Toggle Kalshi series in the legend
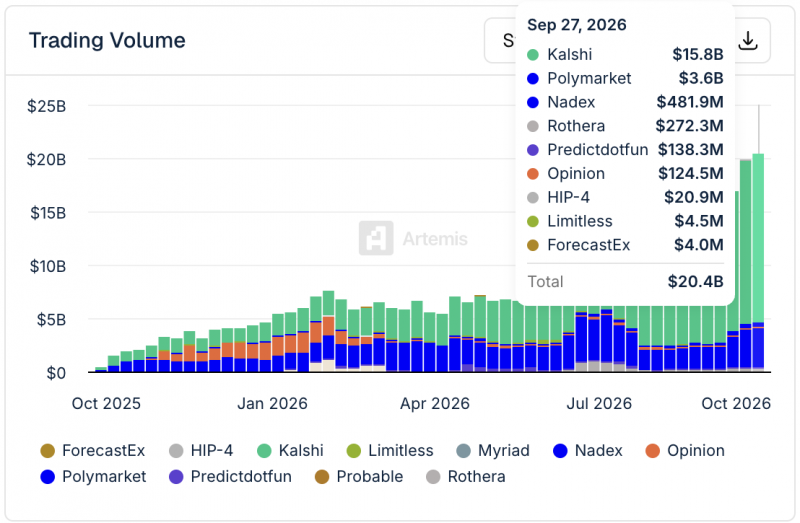 pos(291,451)
